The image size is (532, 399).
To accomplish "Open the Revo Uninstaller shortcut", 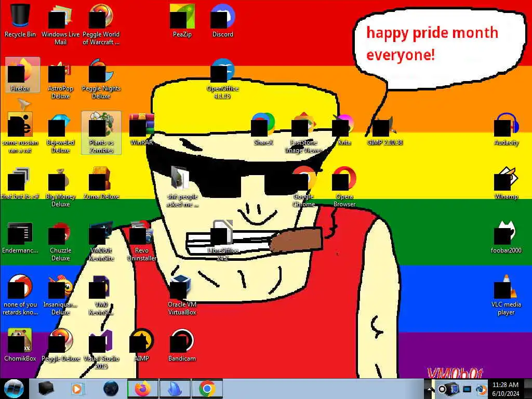I will point(141,241).
